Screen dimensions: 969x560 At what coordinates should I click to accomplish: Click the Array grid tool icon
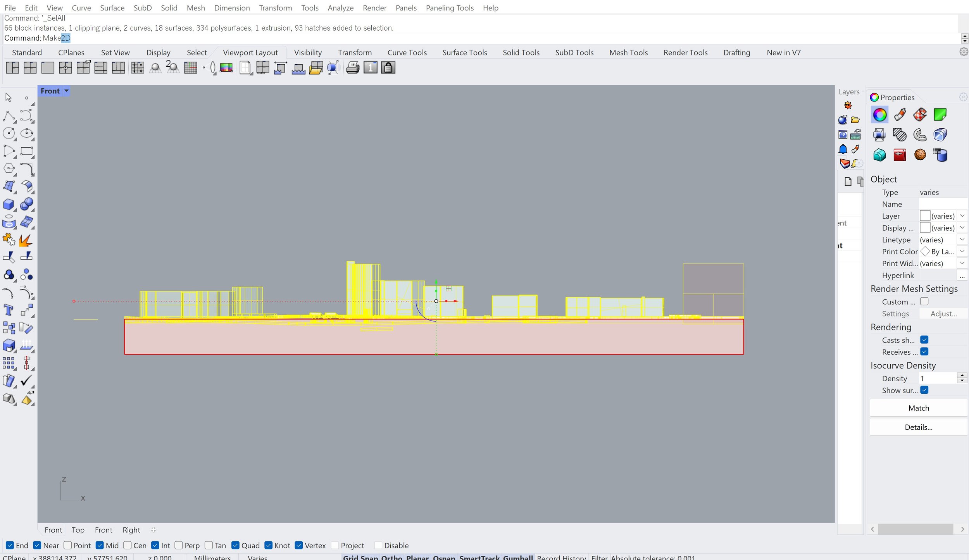pos(9,363)
